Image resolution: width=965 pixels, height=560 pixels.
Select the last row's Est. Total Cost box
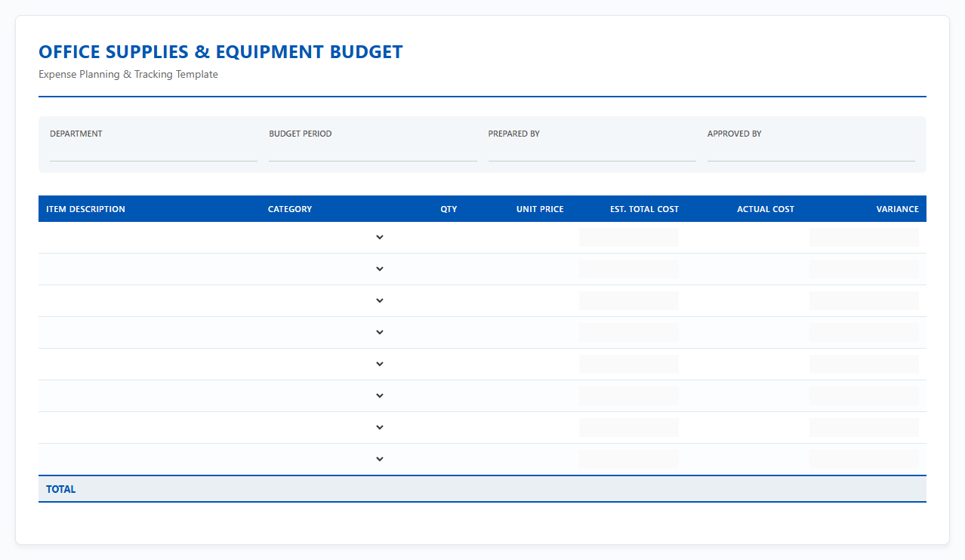pos(629,459)
